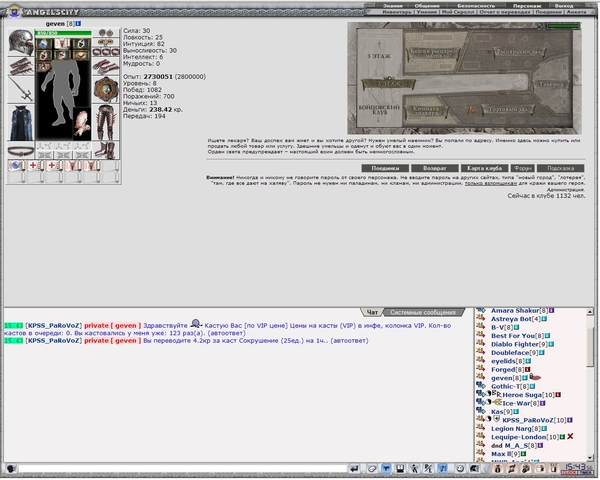Click the только взломщикам underlined link

pos(491,183)
